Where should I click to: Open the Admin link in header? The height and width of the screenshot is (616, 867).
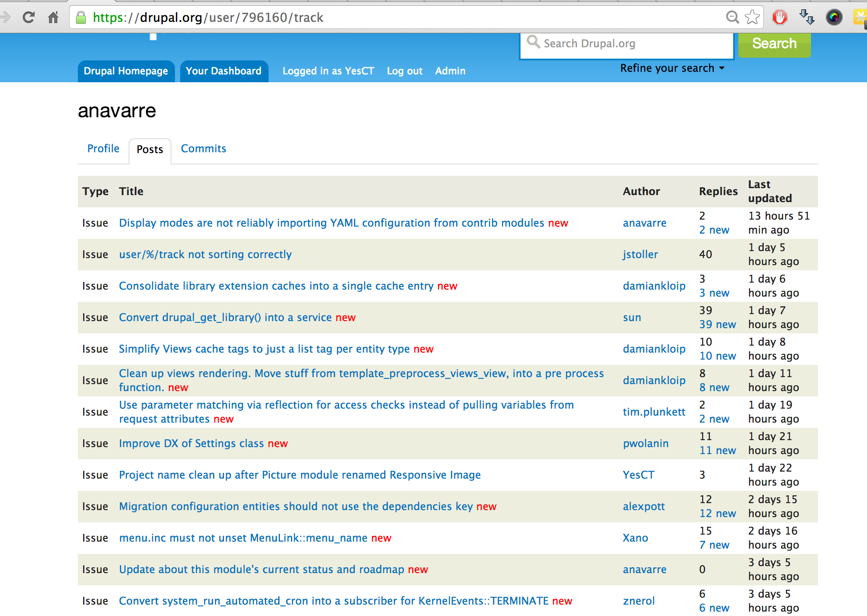click(x=450, y=71)
